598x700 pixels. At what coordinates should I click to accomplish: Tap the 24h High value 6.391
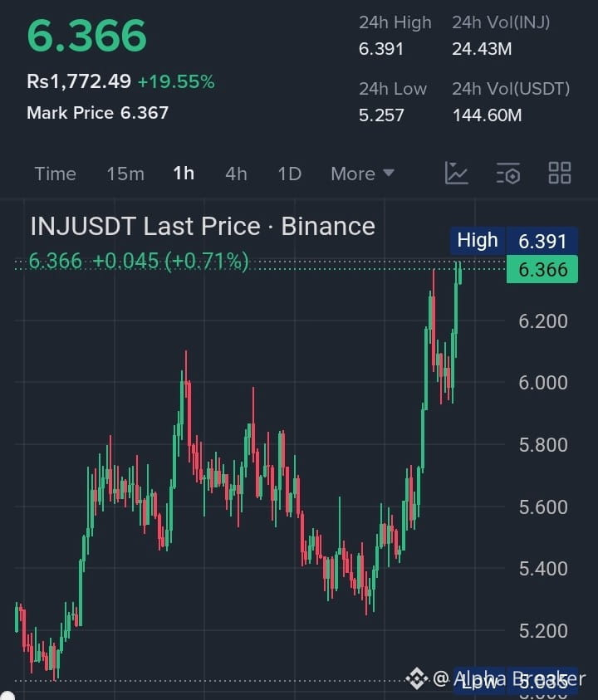pos(381,49)
